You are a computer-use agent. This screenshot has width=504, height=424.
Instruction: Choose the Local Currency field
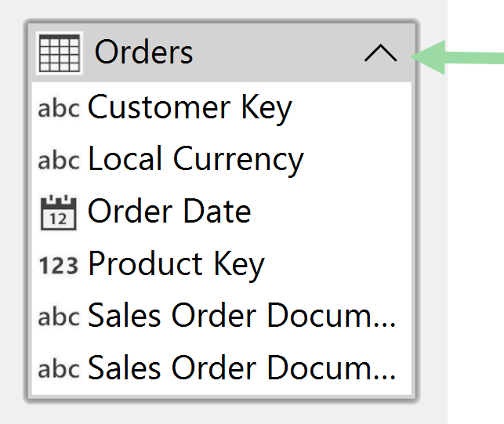point(195,159)
